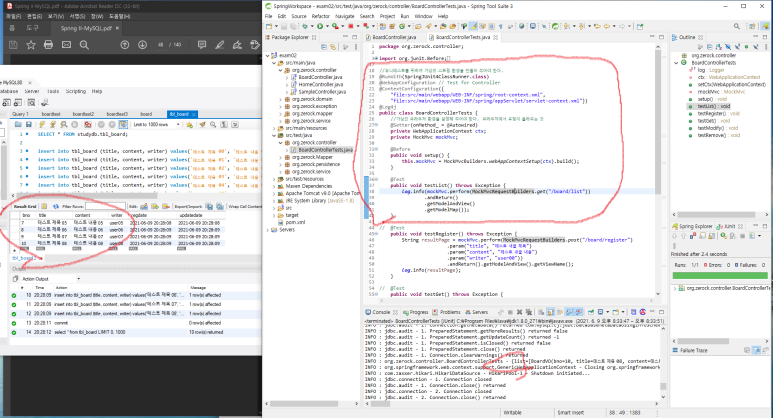This screenshot has width=773, height=418.
Task: Expand Maven Dependencies node
Action: [x=274, y=186]
